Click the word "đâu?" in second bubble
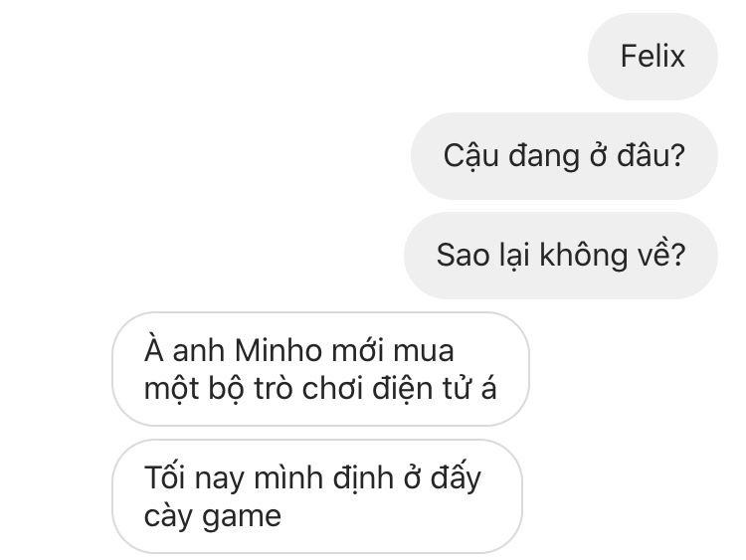Screen dimensions: 746x560 [651, 155]
